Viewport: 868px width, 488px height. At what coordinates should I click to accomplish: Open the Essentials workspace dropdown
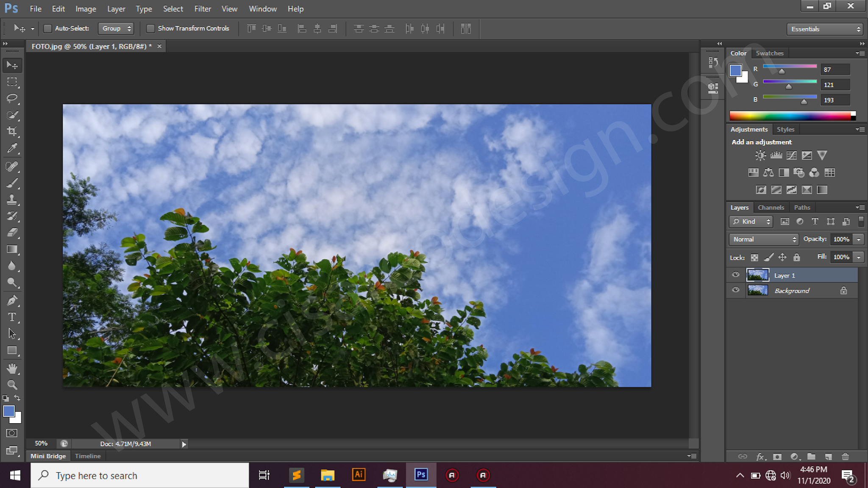[x=825, y=29]
